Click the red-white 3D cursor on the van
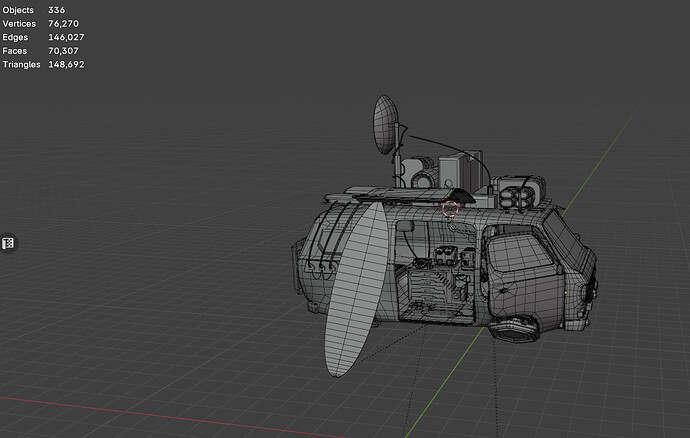This screenshot has width=690, height=438. (x=450, y=209)
